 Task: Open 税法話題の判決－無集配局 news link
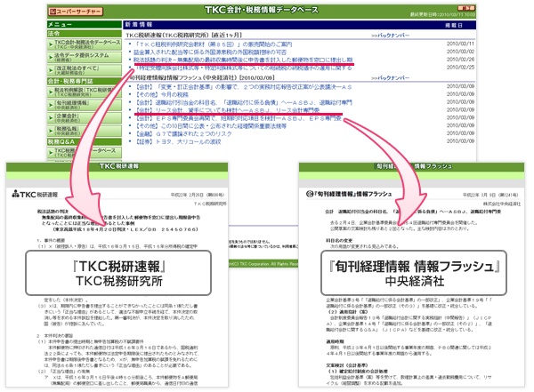(x=243, y=60)
